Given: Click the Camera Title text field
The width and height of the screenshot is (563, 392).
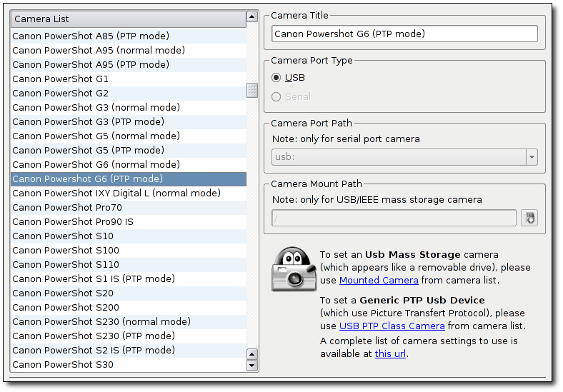Looking at the screenshot, I should tap(404, 34).
